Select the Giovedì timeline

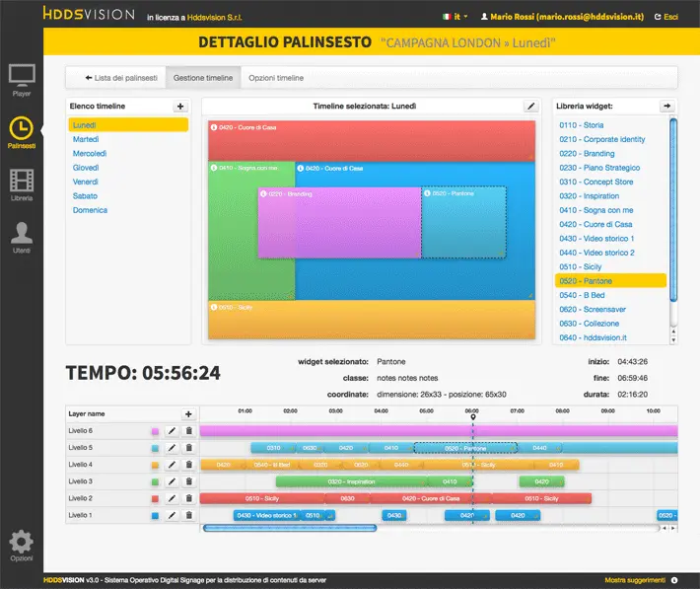(86, 168)
